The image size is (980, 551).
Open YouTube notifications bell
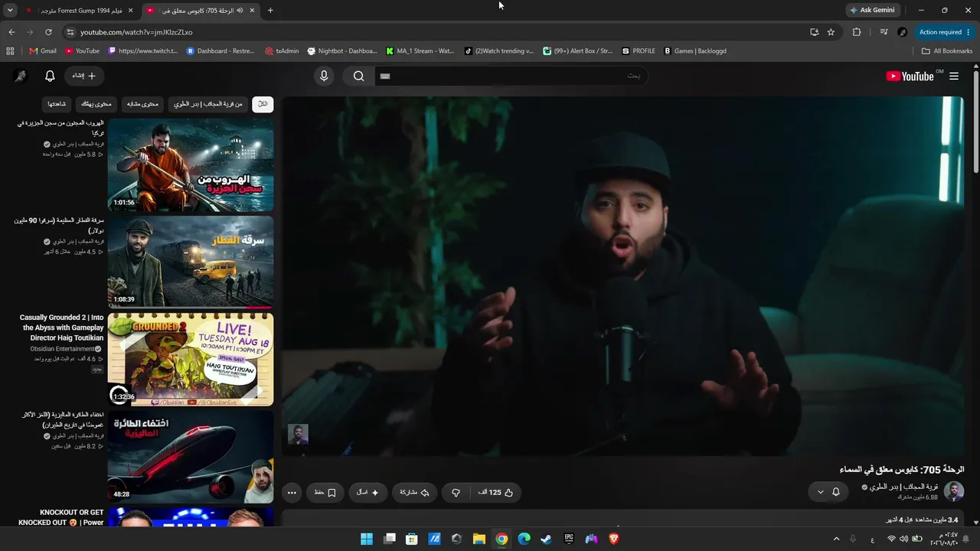click(50, 76)
